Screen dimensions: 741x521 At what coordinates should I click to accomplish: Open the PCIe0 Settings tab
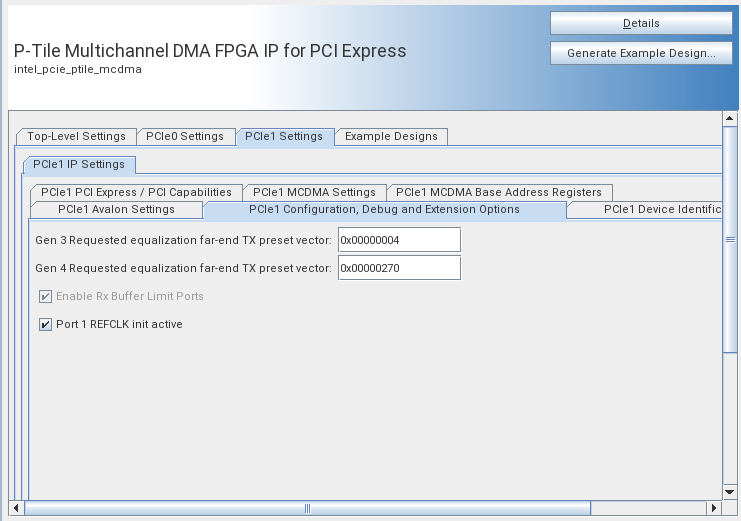pyautogui.click(x=185, y=136)
